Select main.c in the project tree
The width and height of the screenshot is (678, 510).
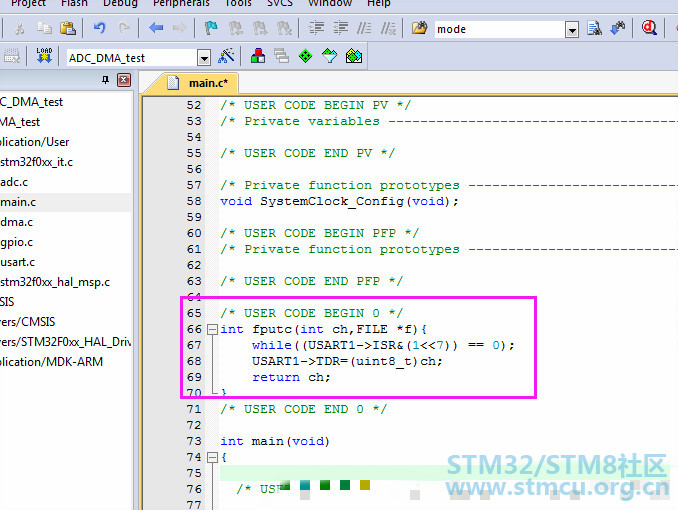(x=18, y=202)
